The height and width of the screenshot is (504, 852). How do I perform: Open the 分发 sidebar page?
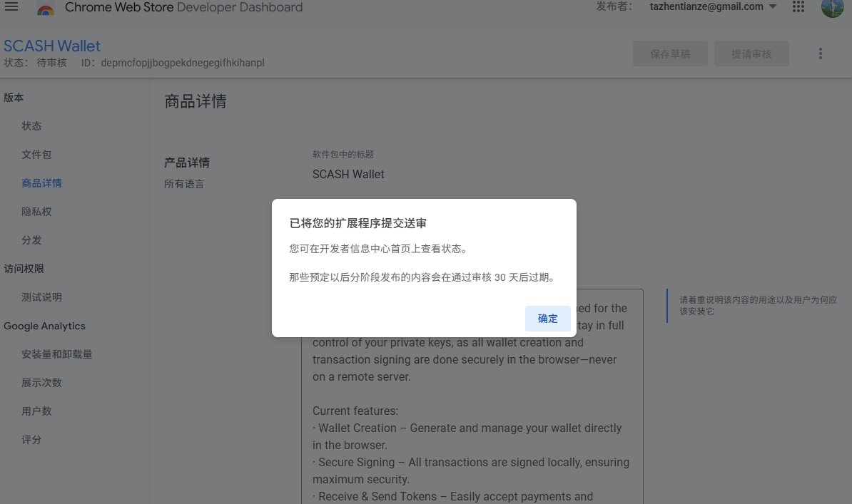(x=31, y=240)
